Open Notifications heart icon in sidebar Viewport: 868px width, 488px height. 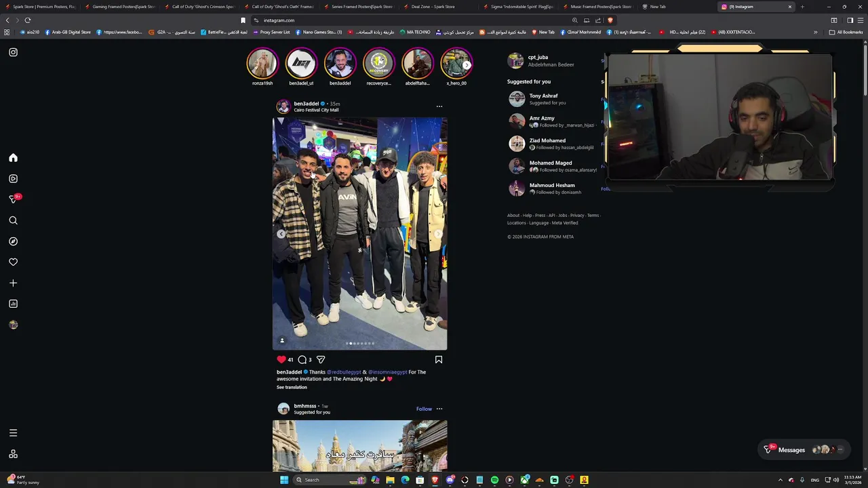pos(13,262)
